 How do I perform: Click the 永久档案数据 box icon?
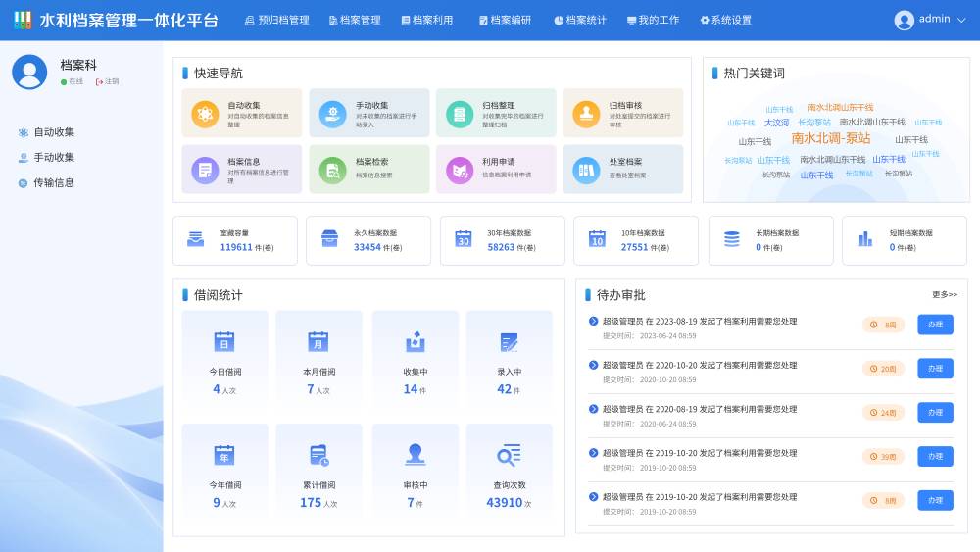point(329,239)
